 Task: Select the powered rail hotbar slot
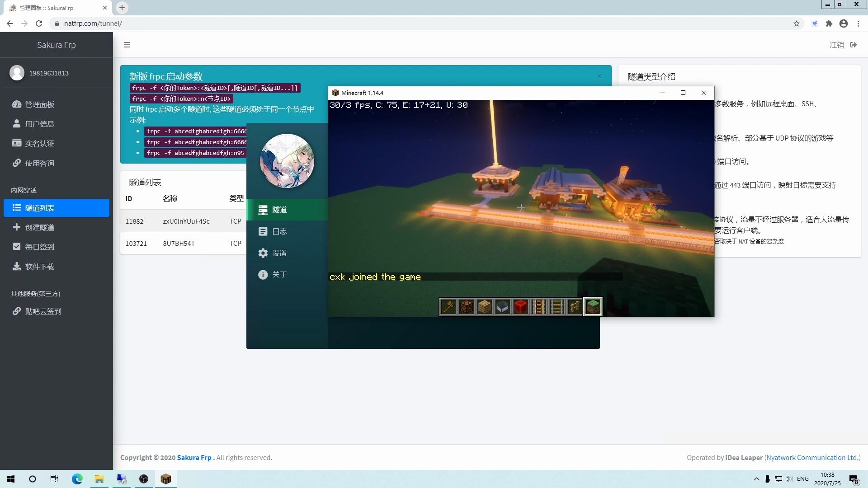538,307
